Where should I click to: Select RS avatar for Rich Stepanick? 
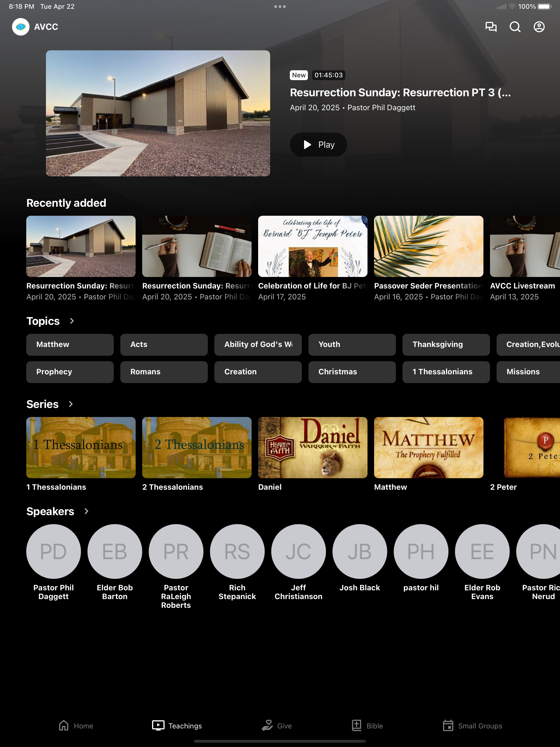point(237,552)
